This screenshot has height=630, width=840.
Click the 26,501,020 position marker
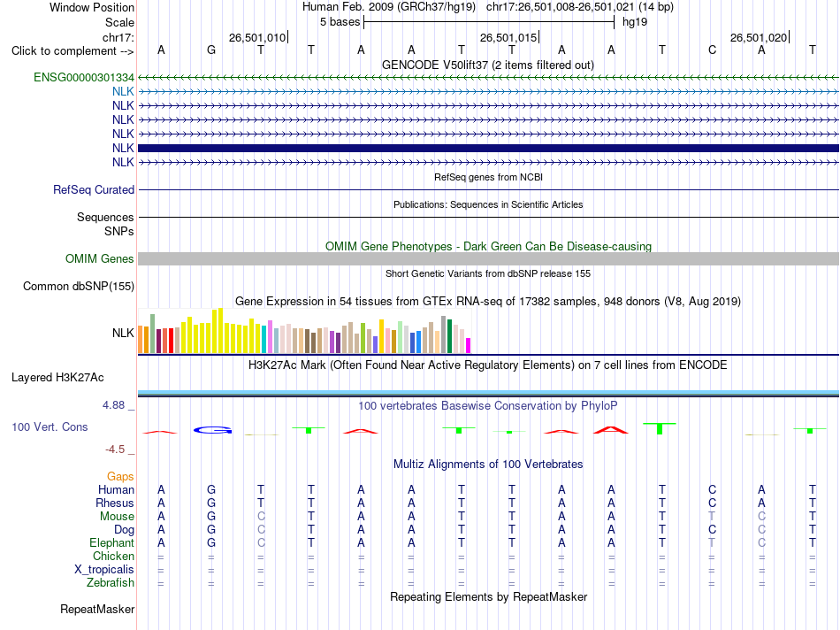point(760,37)
